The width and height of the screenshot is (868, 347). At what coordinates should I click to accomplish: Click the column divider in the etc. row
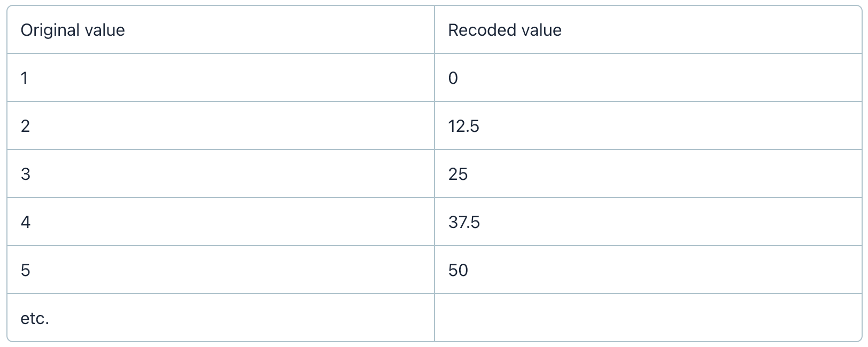435,318
